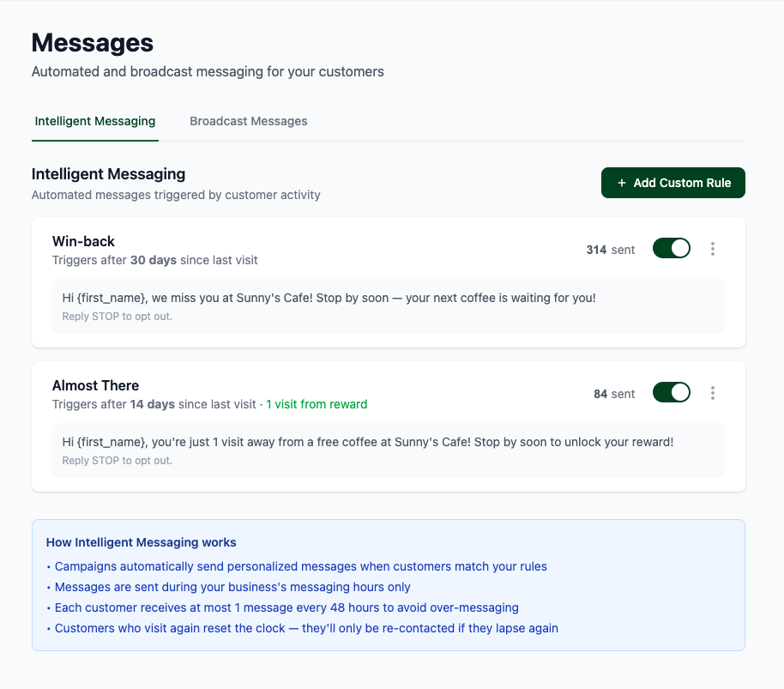
Task: Click the 48 hours messaging limit bullet
Action: tap(286, 607)
